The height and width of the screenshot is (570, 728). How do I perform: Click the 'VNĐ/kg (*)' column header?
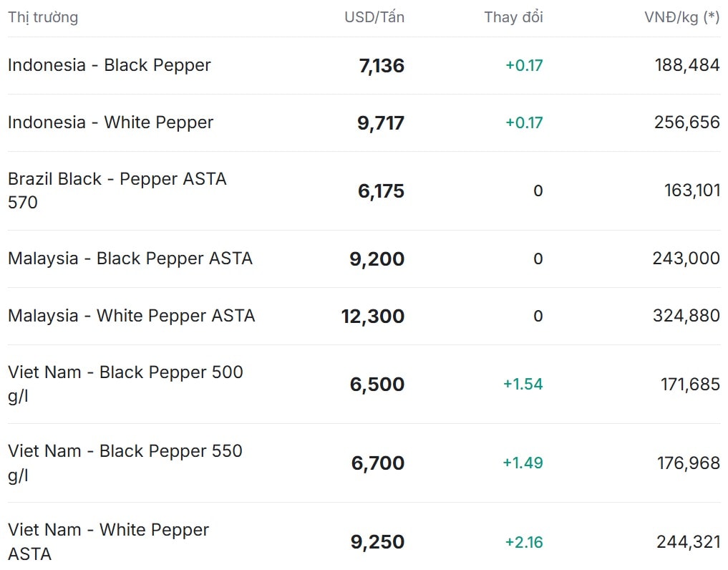pyautogui.click(x=681, y=17)
